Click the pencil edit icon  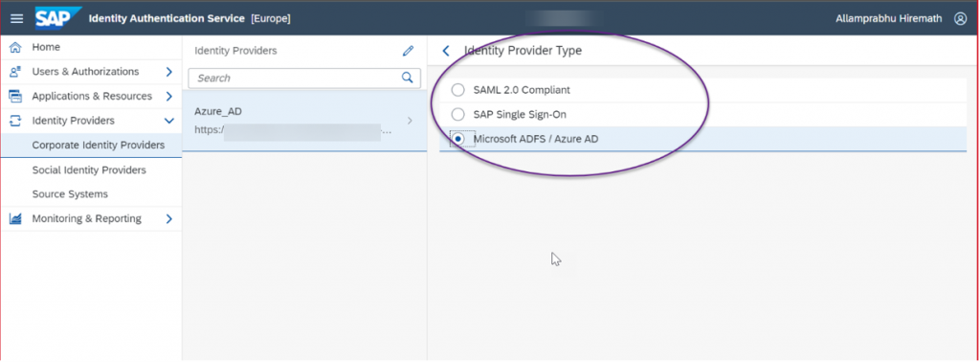pyautogui.click(x=408, y=51)
